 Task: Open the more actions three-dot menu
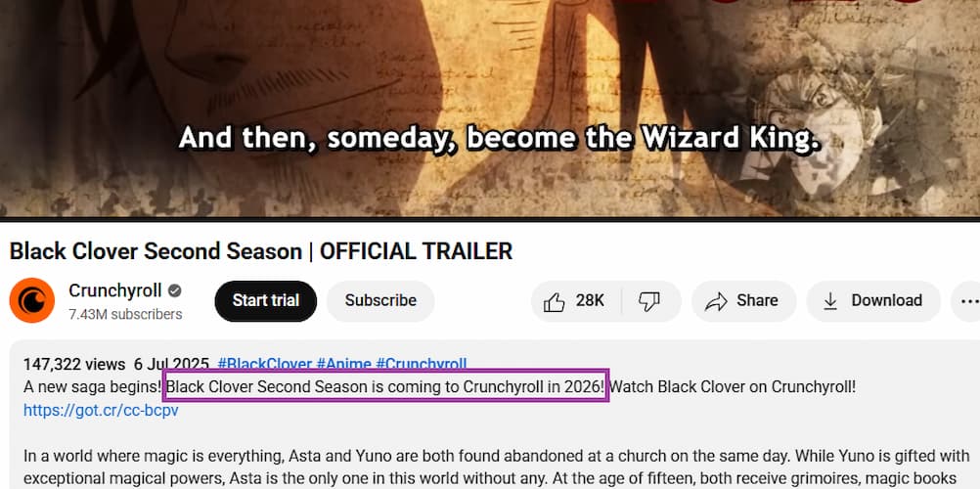pos(966,301)
